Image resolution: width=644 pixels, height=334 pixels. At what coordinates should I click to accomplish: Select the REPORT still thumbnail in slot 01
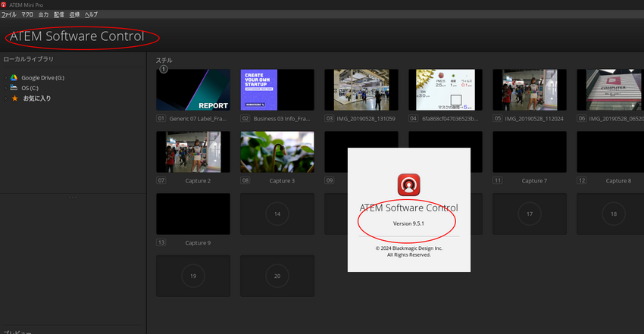pos(193,90)
